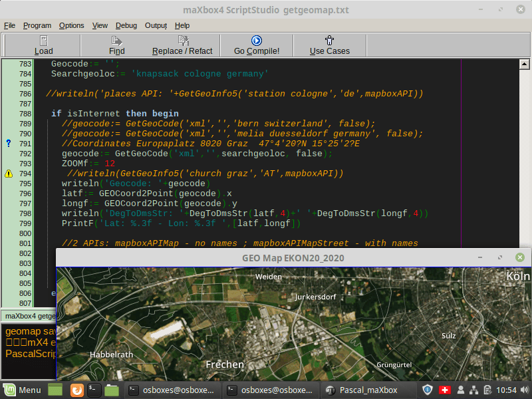Open the Program menu
This screenshot has width=532, height=399.
[37, 25]
